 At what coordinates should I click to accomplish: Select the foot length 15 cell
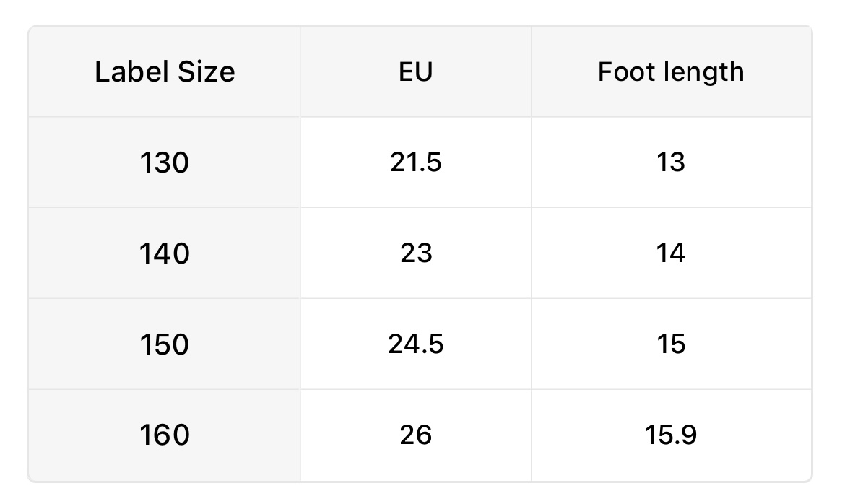(x=671, y=345)
